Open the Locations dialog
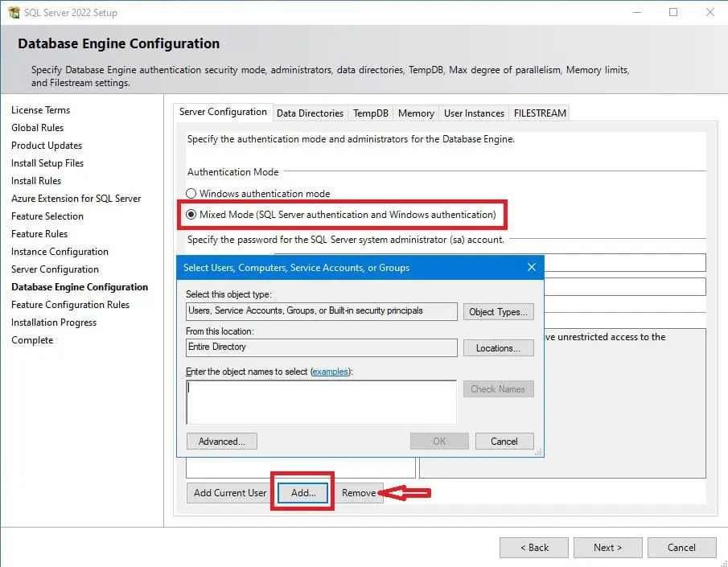 499,347
